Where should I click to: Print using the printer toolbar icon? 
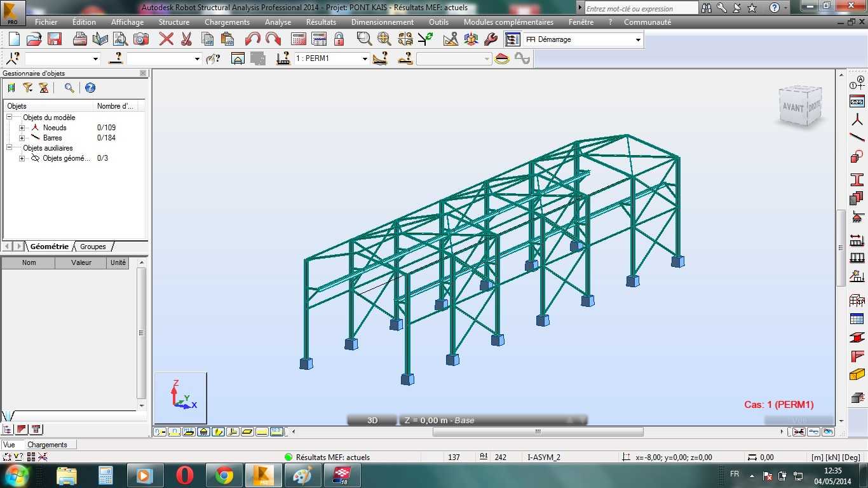(80, 39)
